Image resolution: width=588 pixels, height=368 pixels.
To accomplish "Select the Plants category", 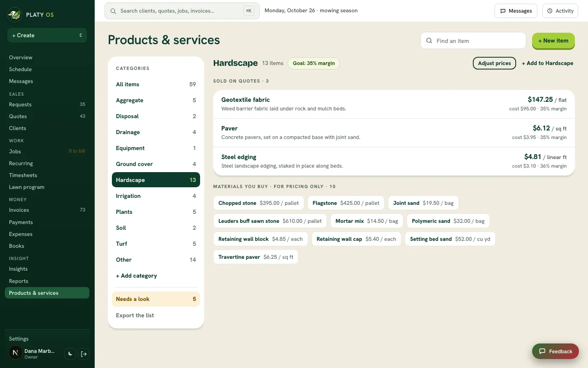I will (x=156, y=212).
